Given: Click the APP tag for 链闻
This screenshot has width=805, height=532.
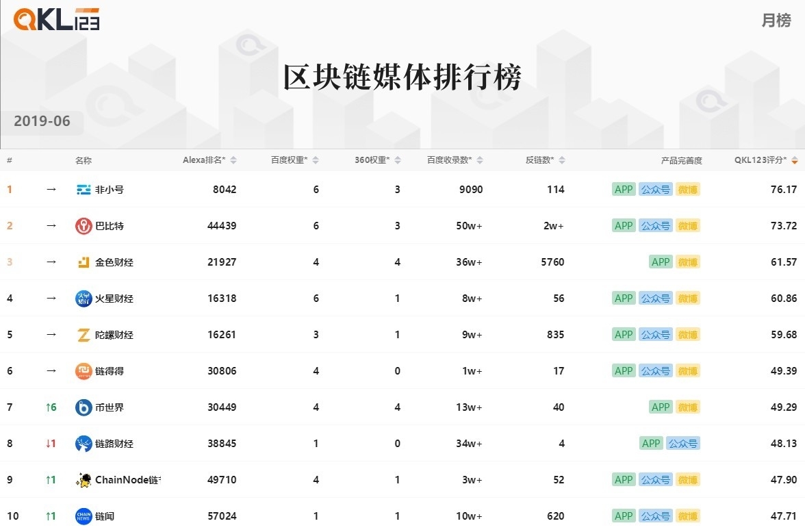Looking at the screenshot, I should (624, 516).
